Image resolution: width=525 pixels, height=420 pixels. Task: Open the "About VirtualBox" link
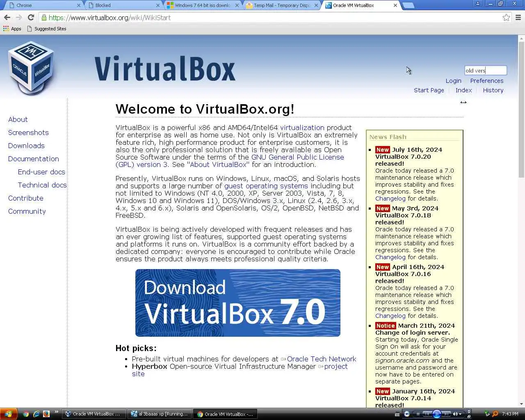(x=218, y=164)
